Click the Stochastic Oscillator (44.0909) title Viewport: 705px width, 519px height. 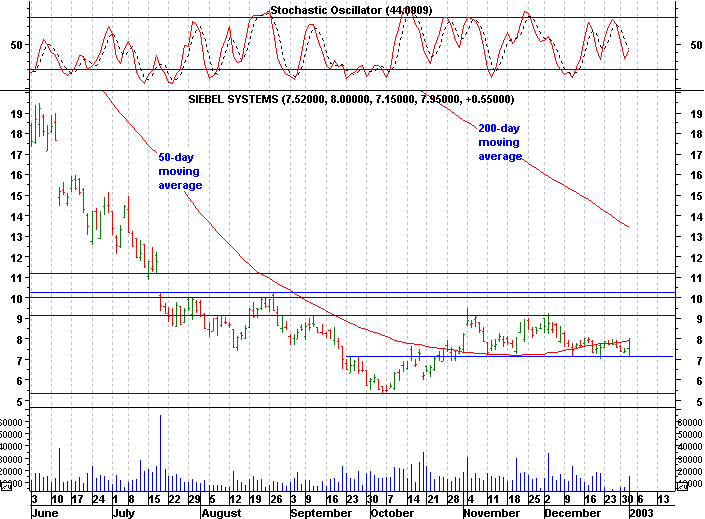click(351, 10)
